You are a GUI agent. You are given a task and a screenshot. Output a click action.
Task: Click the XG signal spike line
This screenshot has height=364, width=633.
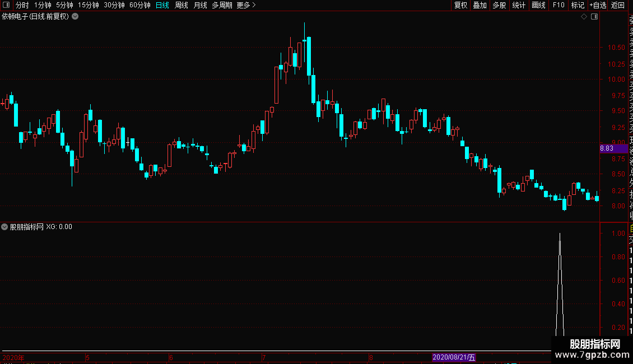coord(560,284)
